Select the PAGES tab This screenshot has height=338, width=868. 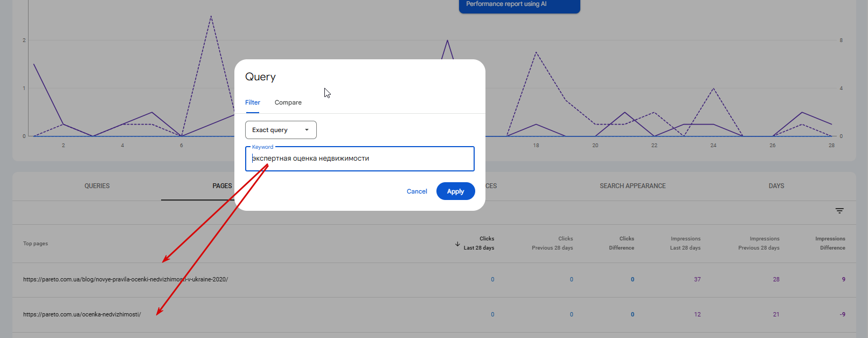[222, 186]
